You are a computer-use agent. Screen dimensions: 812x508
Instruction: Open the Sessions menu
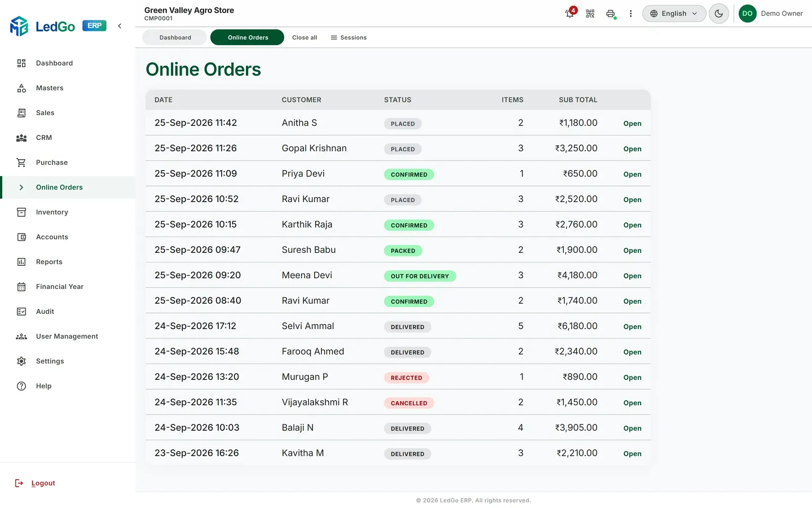pyautogui.click(x=348, y=38)
